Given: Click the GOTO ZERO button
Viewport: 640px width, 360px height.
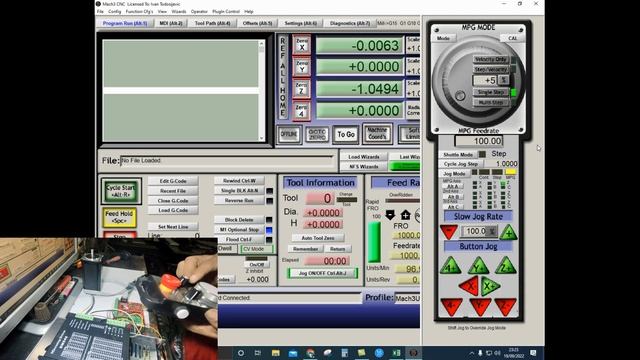Looking at the screenshot, I should point(317,134).
